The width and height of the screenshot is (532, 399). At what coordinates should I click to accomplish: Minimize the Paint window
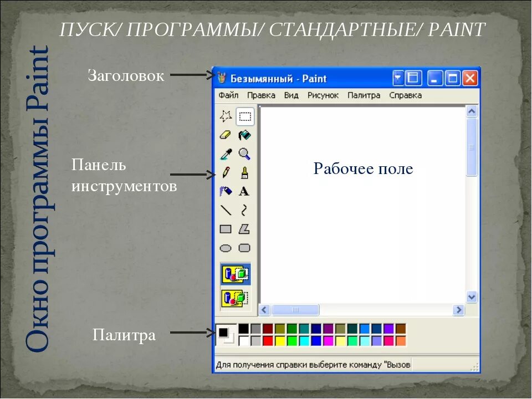(x=434, y=78)
